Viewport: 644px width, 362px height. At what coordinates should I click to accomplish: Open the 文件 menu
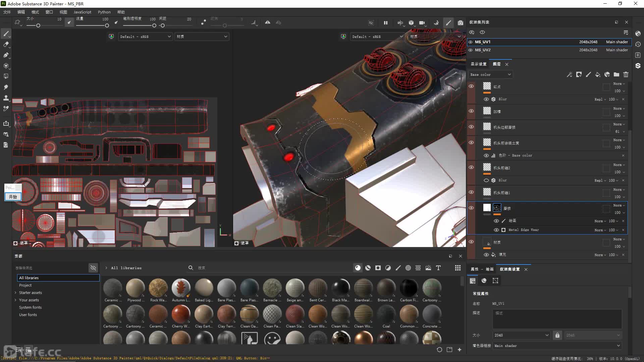pyautogui.click(x=7, y=12)
